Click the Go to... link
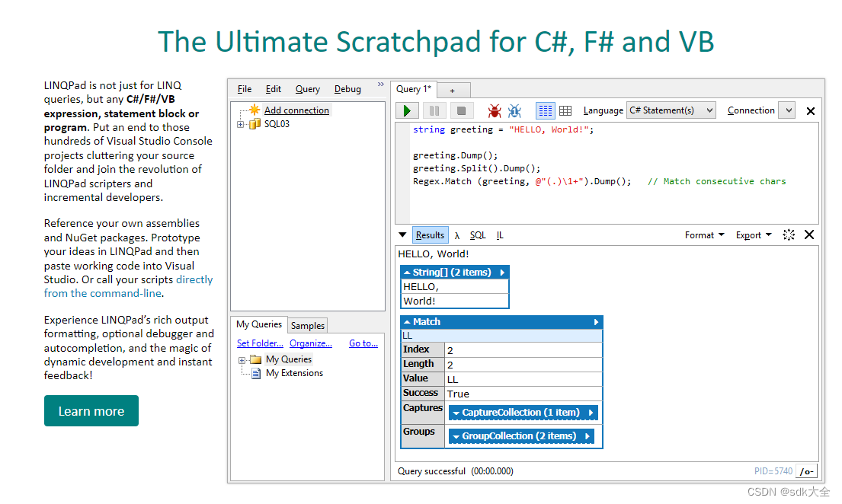Viewport: 842px width, 504px height. (363, 343)
